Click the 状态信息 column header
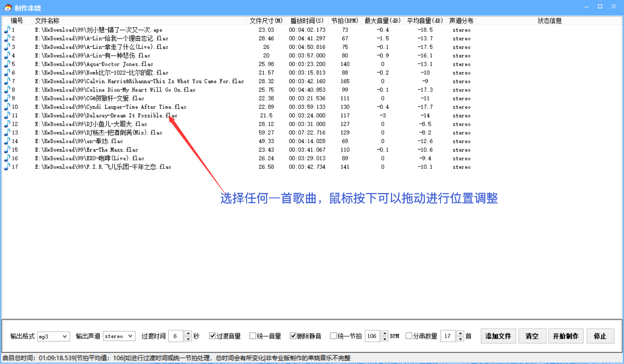Screen dimensions: 624x364 click(549, 21)
